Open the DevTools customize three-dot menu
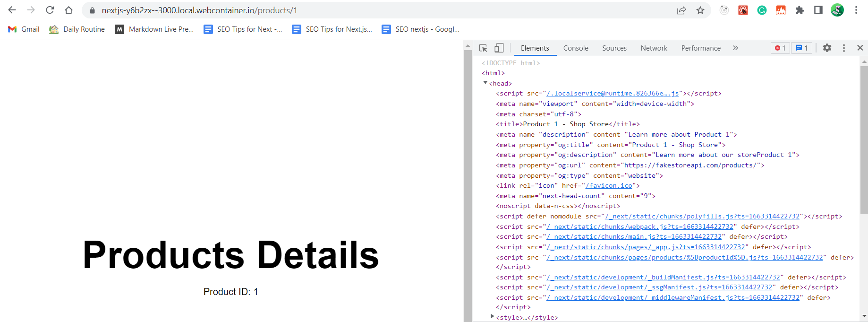The height and width of the screenshot is (322, 868). pyautogui.click(x=844, y=48)
